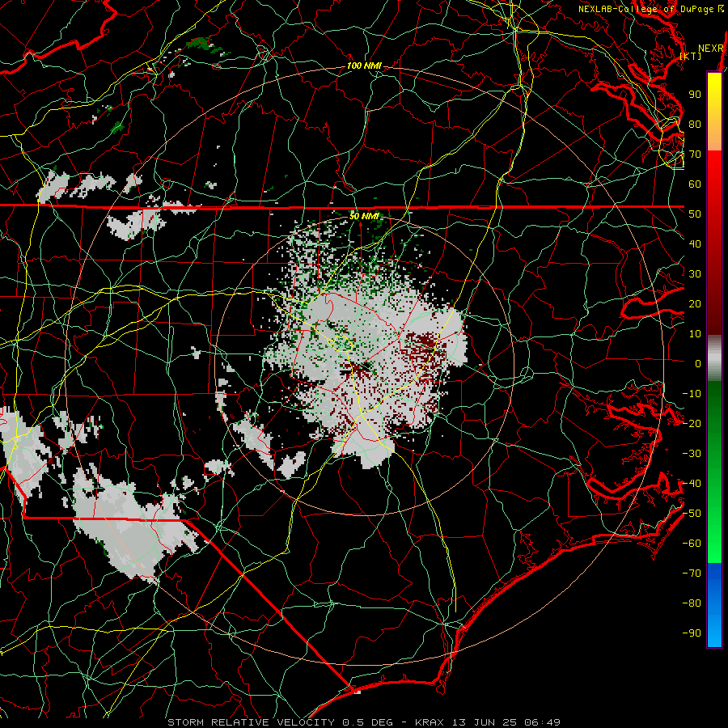This screenshot has width=728, height=728.
Task: Click the 50 NMI range ring label
Action: tap(364, 216)
